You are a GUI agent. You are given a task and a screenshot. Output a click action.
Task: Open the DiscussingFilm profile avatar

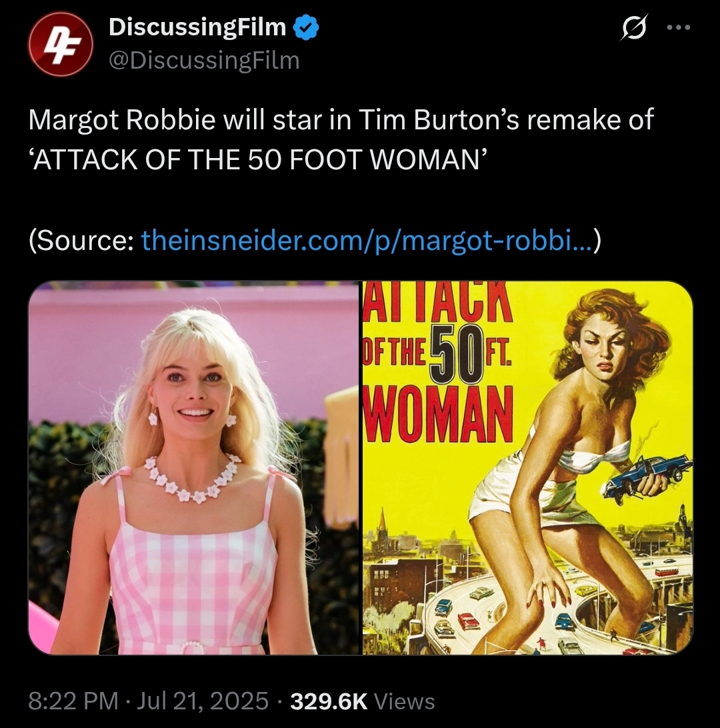point(61,44)
